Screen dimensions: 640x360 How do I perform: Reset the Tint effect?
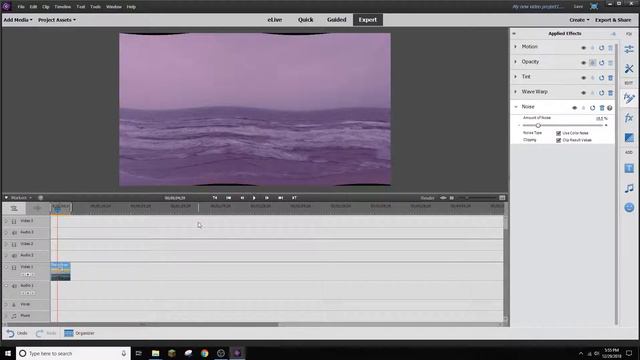602,78
